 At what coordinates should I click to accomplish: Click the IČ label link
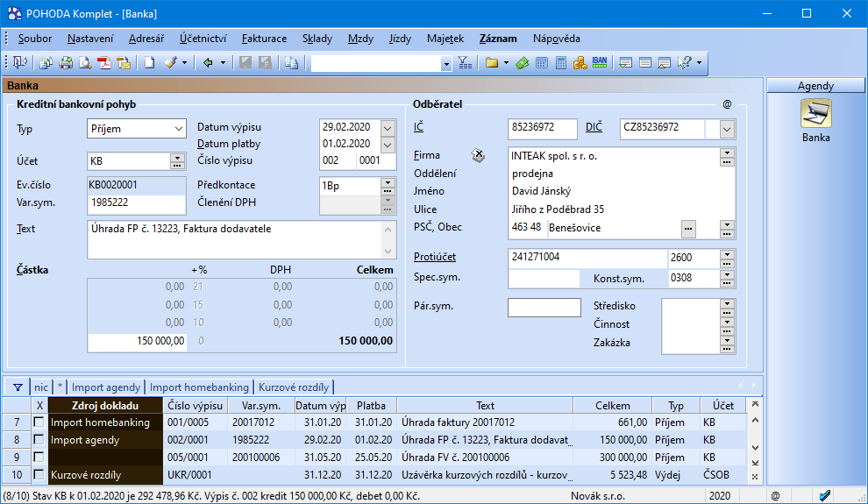[x=418, y=127]
